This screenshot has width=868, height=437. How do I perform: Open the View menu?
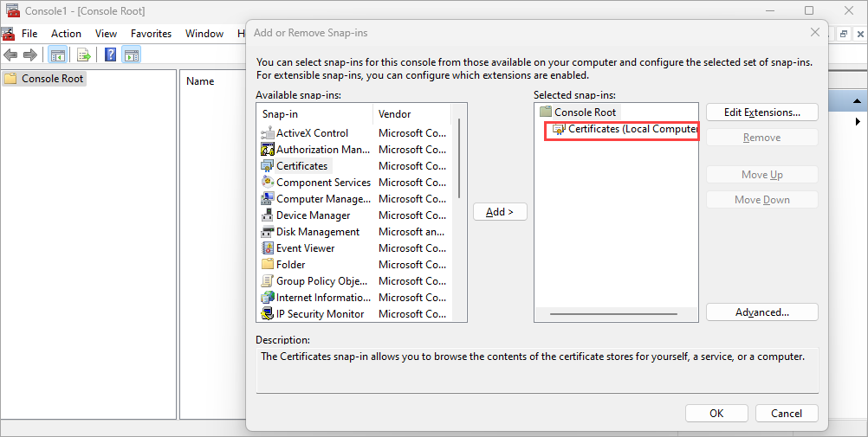(x=106, y=34)
